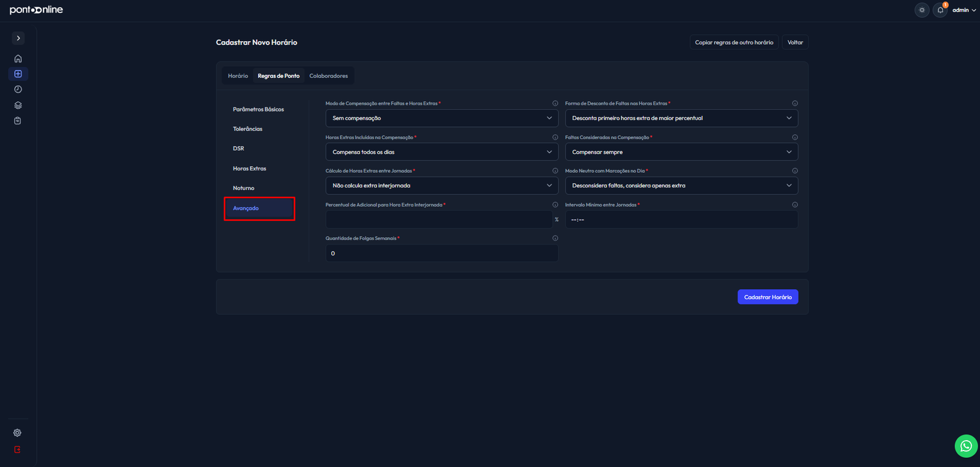This screenshot has width=980, height=467.
Task: Switch to the Colaboradores tab
Action: pos(328,76)
